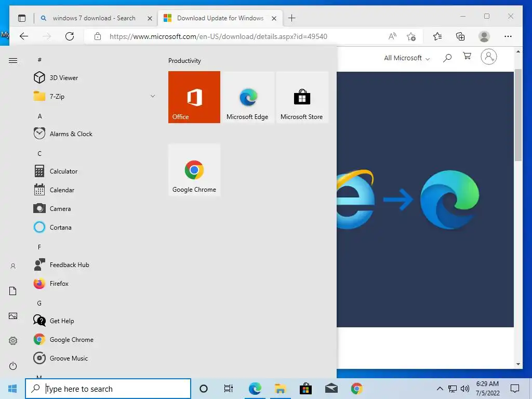
Task: Open Documents from the Start sidebar
Action: click(13, 291)
